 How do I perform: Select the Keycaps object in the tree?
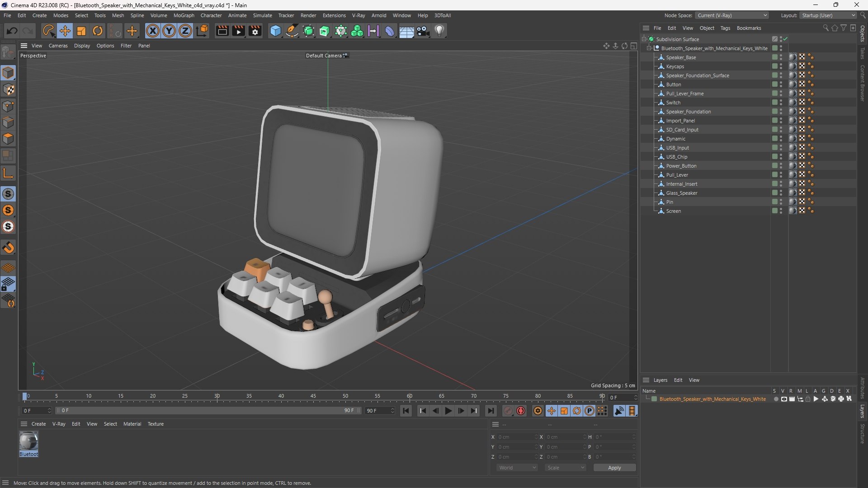[675, 66]
